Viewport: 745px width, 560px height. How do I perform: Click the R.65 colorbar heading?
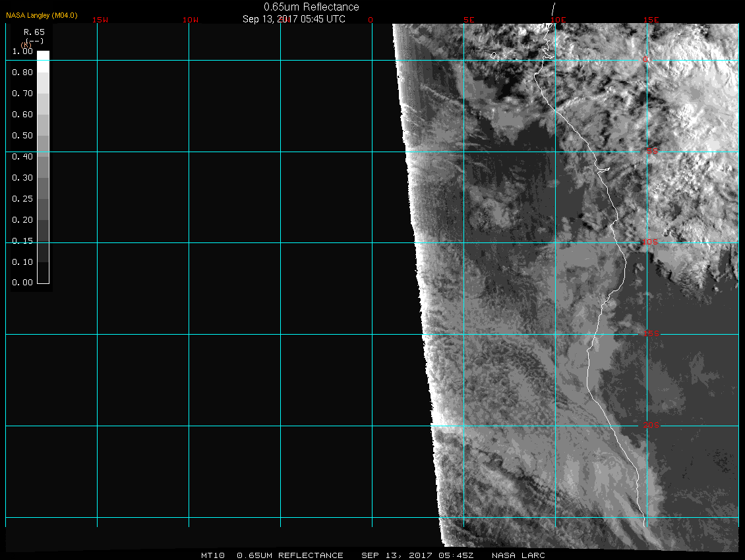click(x=34, y=32)
